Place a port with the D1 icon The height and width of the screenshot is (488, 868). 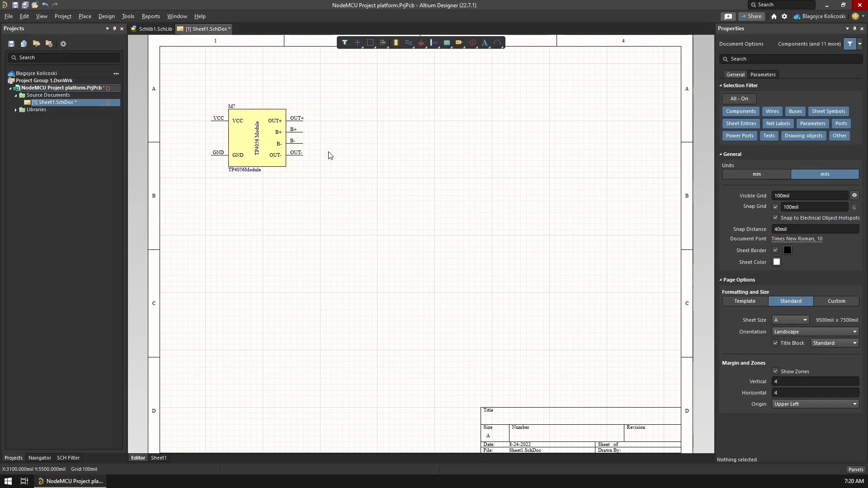click(x=459, y=42)
